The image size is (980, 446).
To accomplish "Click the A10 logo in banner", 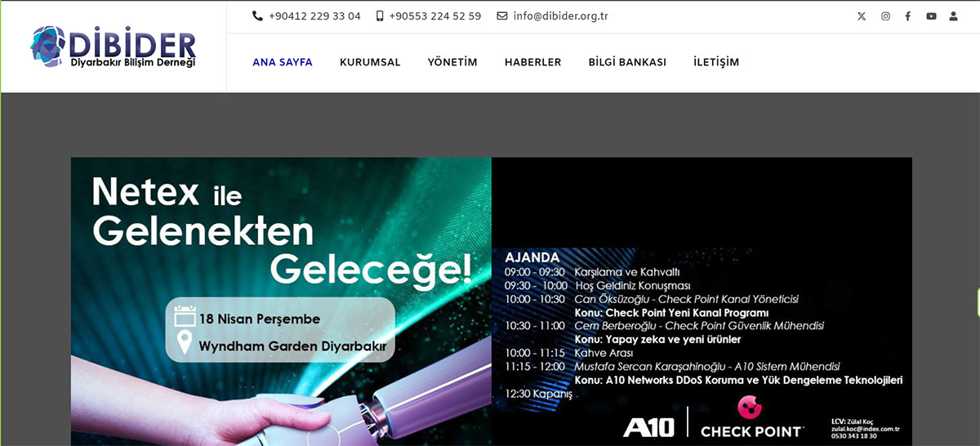I will [648, 427].
